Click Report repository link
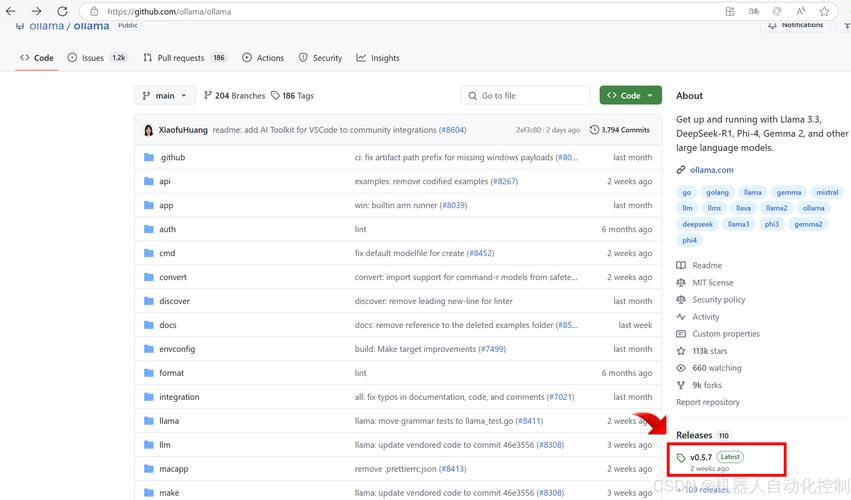851x500 pixels. (x=708, y=402)
